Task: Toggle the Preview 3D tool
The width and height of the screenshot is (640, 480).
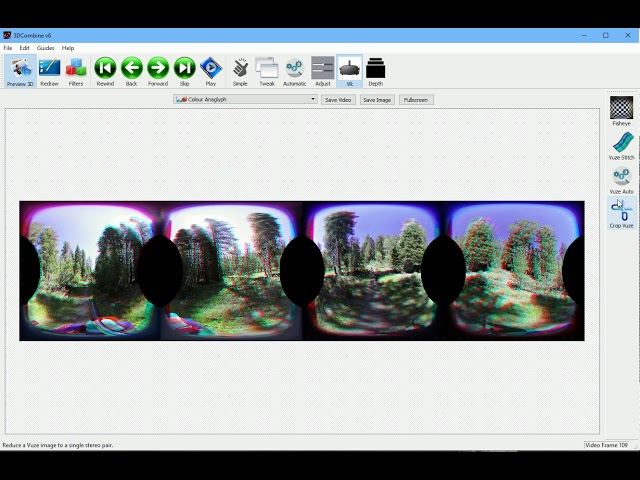Action: [x=20, y=71]
